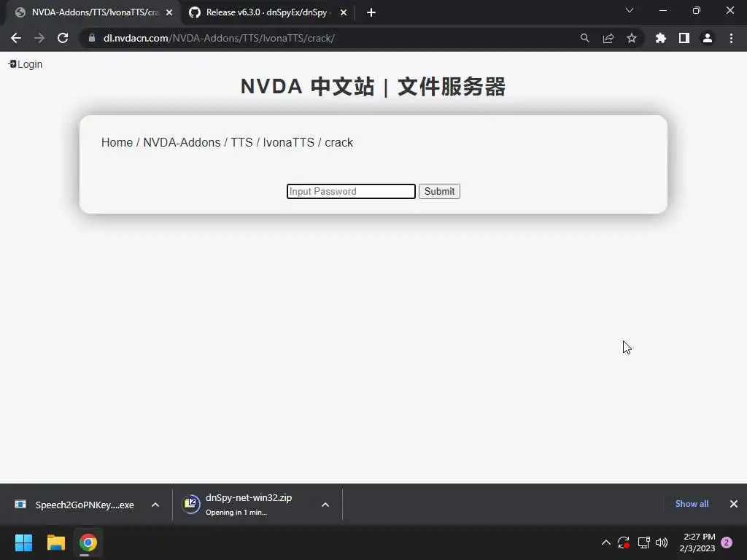The width and height of the screenshot is (747, 560).
Task: Open the volume control
Action: 662,542
